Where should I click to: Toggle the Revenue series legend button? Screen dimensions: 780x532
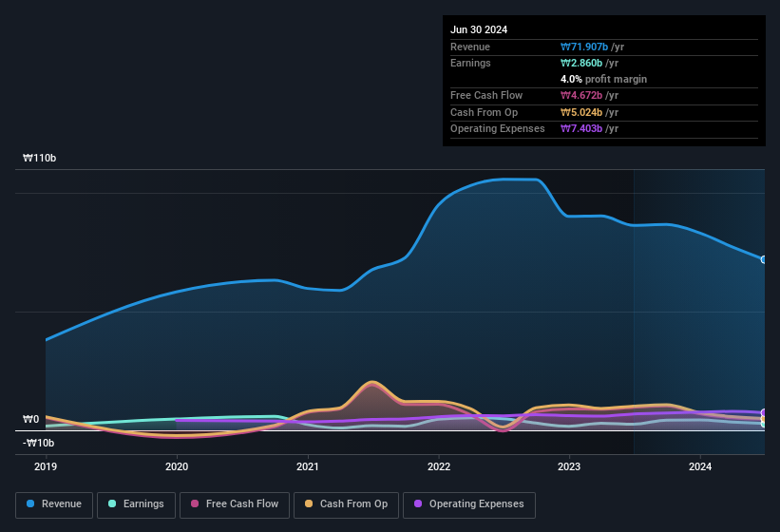point(54,504)
